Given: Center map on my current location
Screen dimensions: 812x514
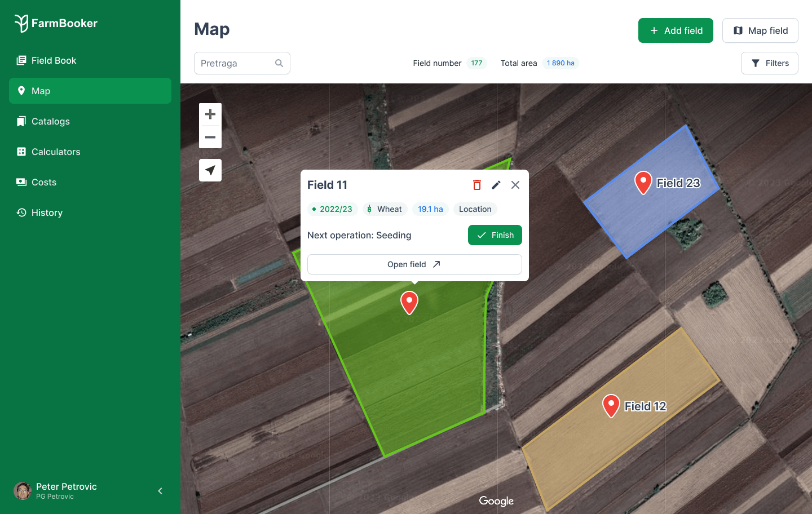Looking at the screenshot, I should (210, 170).
